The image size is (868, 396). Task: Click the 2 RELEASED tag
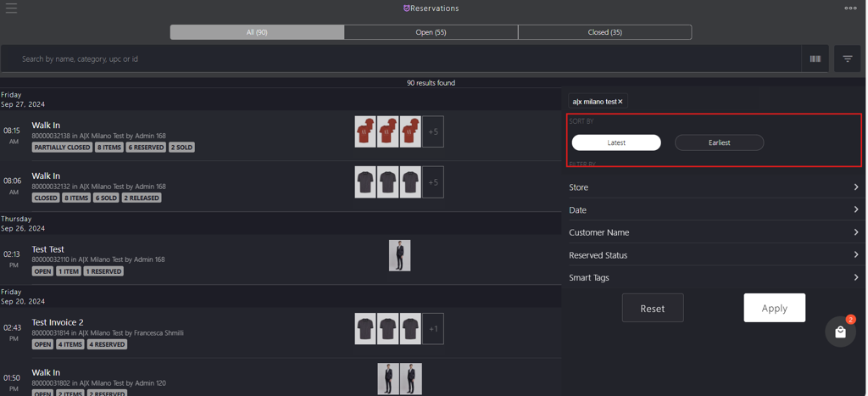(x=142, y=198)
